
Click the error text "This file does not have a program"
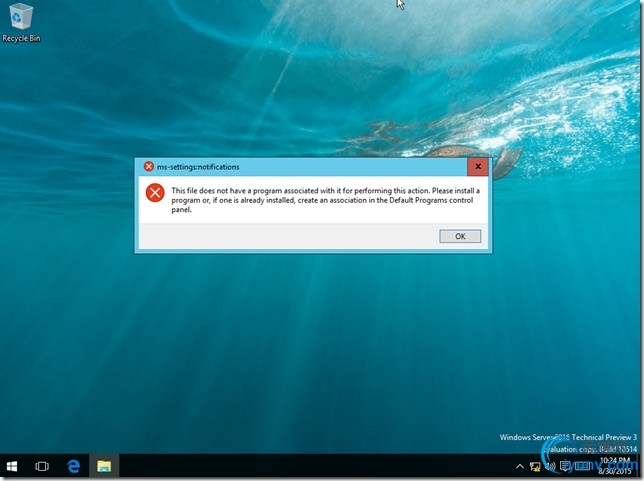tap(226, 191)
